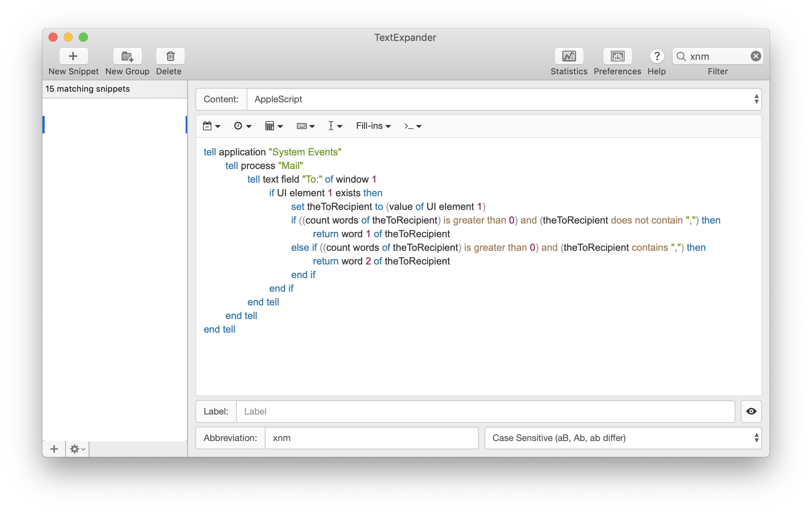Clear the xnm filter text
The width and height of the screenshot is (812, 513).
point(756,56)
